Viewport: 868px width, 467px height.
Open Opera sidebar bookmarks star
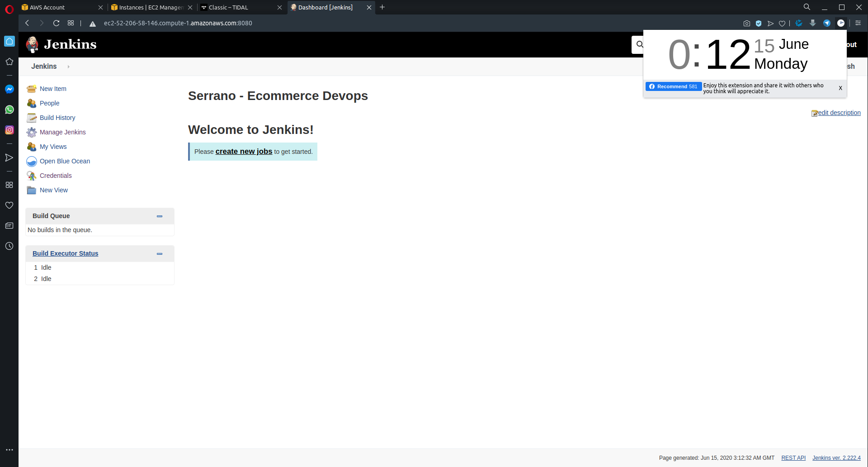pos(9,62)
